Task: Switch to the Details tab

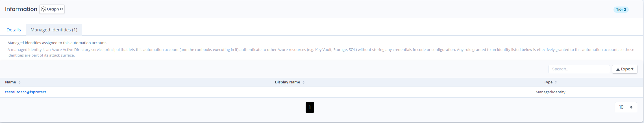Action: tap(14, 30)
